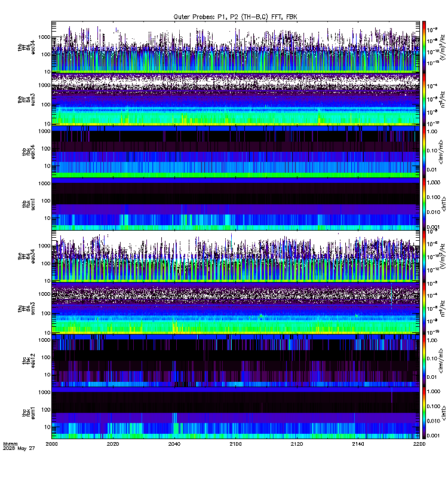The width and height of the screenshot is (448, 478).
Task: Click the 10 y-axis tick of thb fbk edc34 panel
Action: pyautogui.click(x=48, y=166)
